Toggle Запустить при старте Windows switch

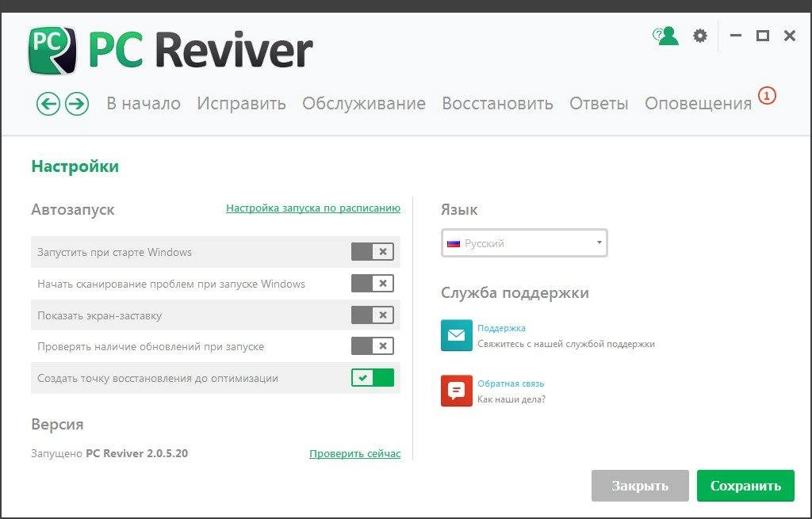coord(373,252)
